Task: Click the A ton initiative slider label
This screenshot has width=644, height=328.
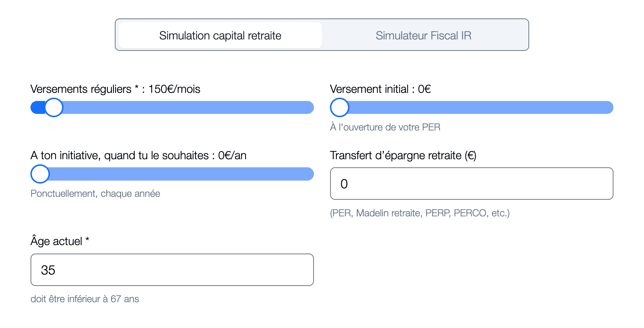Action: point(139,155)
